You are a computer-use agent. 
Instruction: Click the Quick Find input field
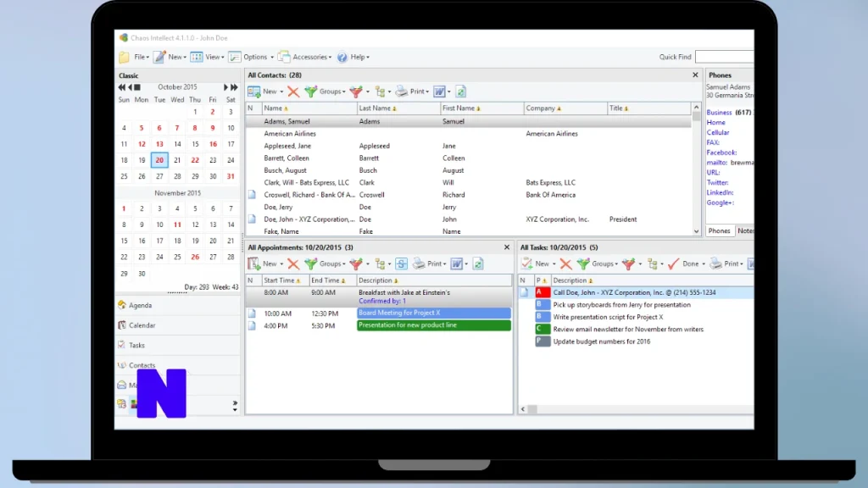(x=724, y=57)
